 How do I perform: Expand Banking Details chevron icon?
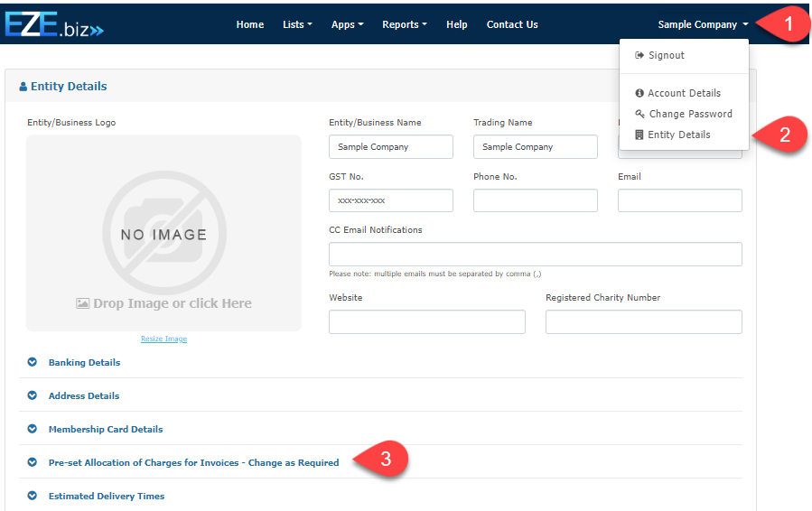33,362
